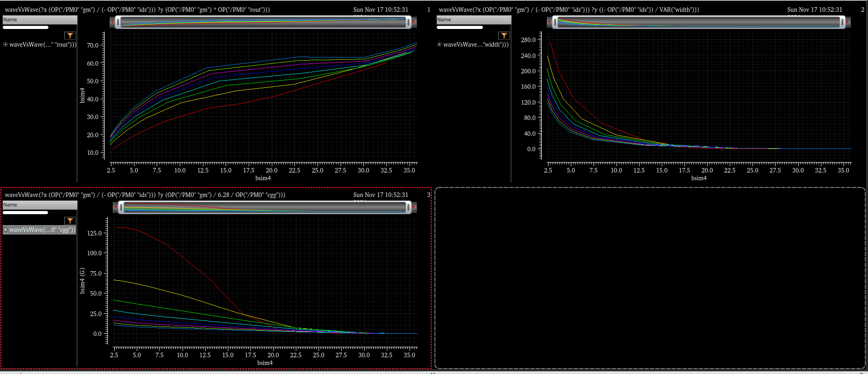Image resolution: width=868 pixels, height=374 pixels.
Task: Click the filter icon in the ids/width legend
Action: [504, 36]
